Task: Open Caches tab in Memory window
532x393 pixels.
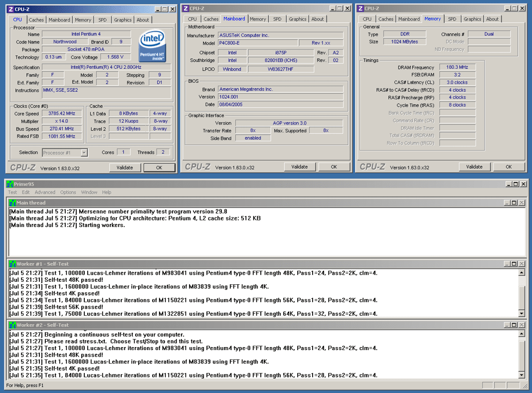Action: tap(386, 19)
